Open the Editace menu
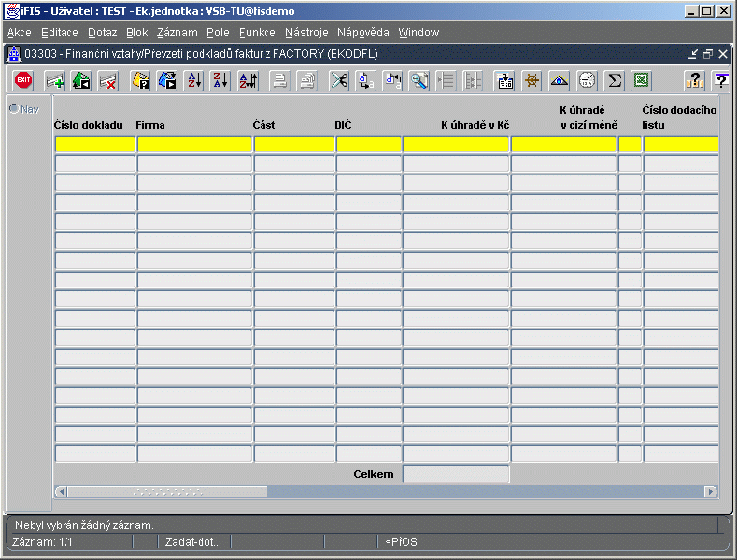737x560 pixels. (60, 33)
